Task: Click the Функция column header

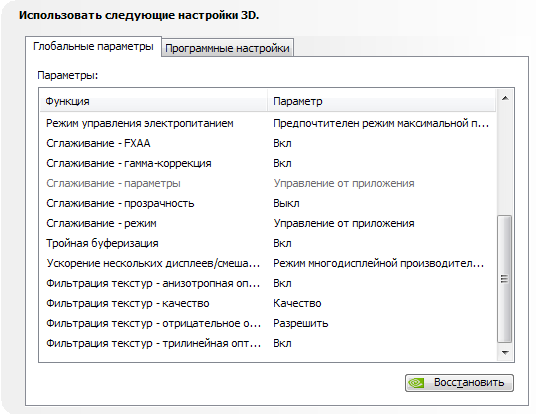Action: click(153, 101)
